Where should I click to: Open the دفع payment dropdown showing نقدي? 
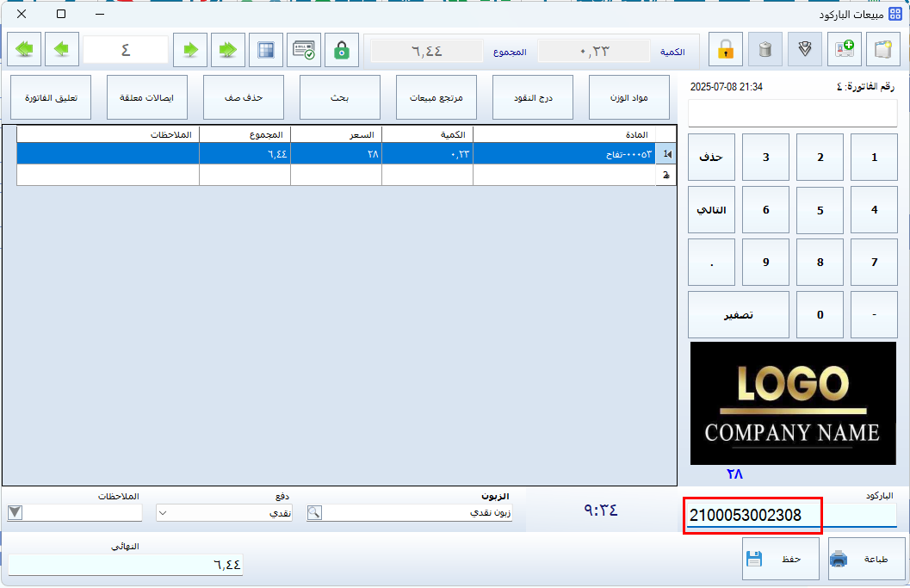point(224,512)
